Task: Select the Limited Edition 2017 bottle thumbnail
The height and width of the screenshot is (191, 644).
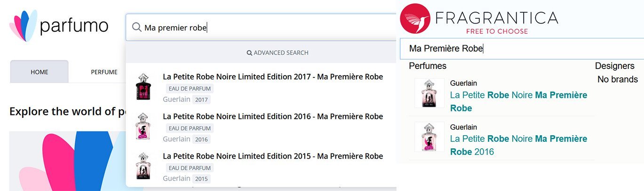Action: (x=143, y=86)
